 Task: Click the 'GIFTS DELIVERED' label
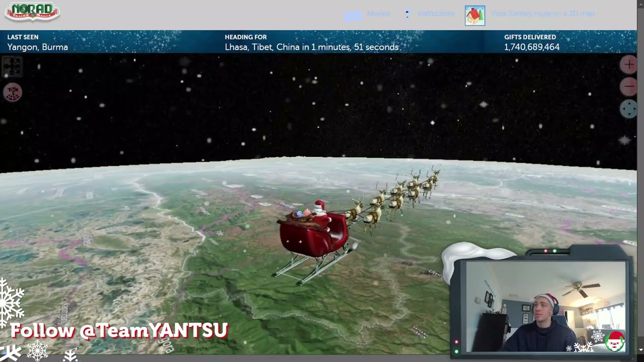pyautogui.click(x=530, y=37)
